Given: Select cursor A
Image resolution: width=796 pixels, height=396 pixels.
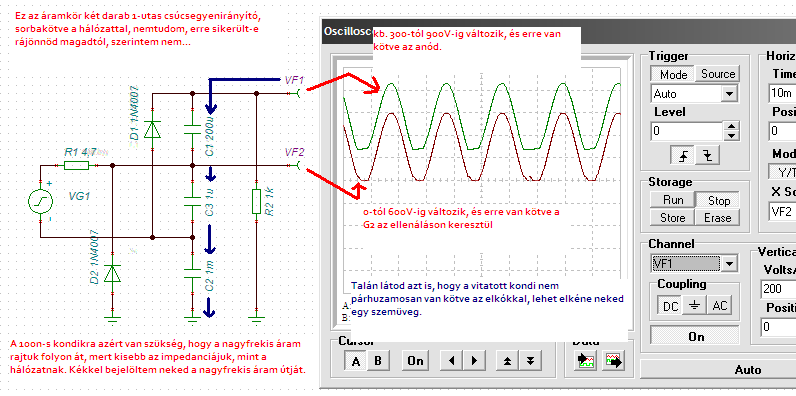Looking at the screenshot, I should [x=356, y=361].
